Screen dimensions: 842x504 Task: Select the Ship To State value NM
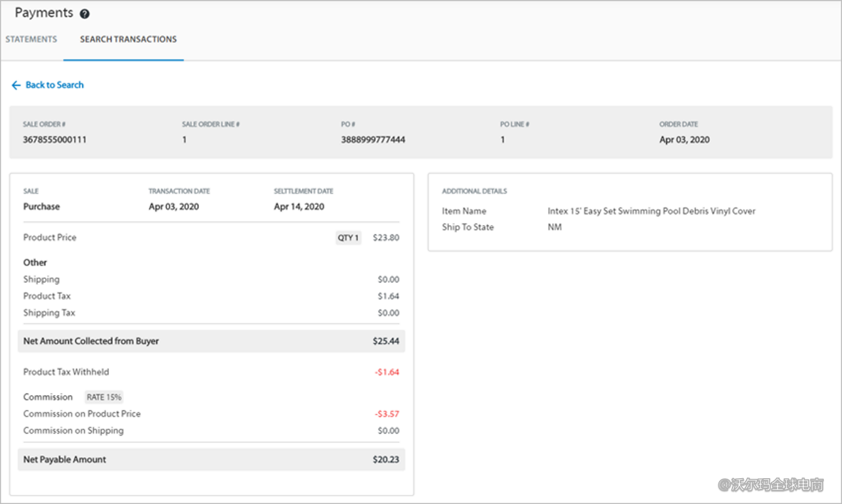click(x=554, y=227)
